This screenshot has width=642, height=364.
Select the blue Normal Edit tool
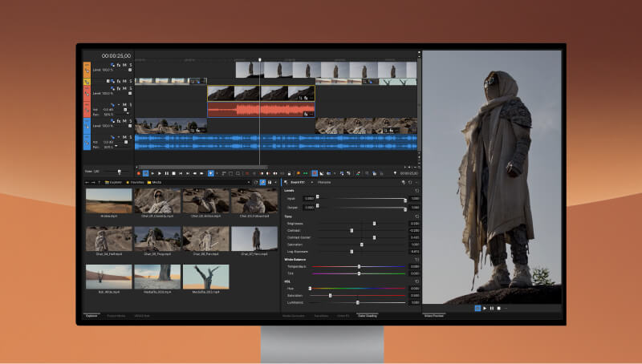tap(211, 173)
